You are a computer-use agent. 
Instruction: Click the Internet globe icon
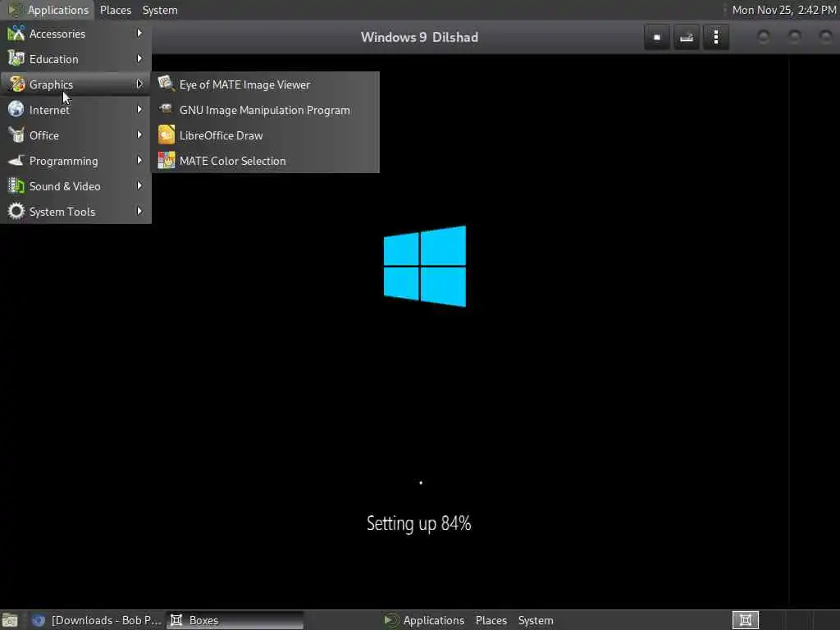tap(16, 109)
